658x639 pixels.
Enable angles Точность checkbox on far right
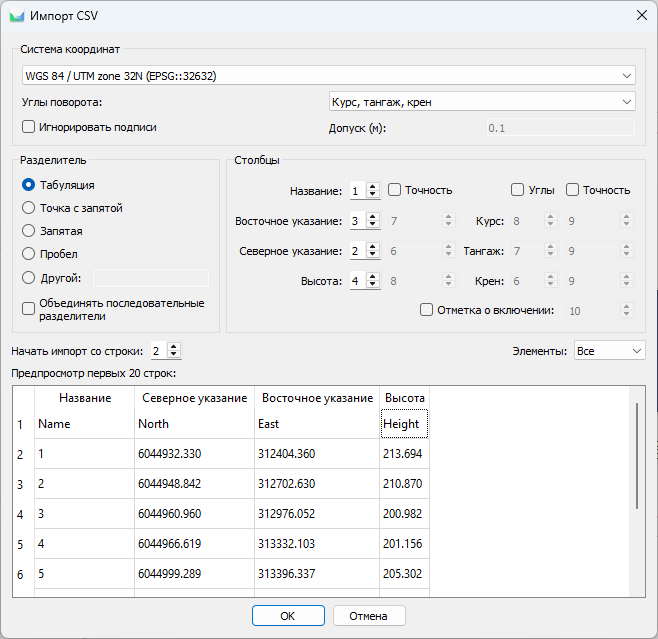[x=572, y=190]
